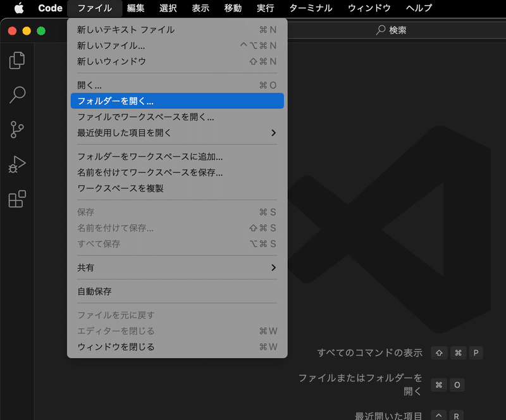This screenshot has width=506, height=420.
Task: Open the Search view in activity bar
Action: tap(17, 95)
